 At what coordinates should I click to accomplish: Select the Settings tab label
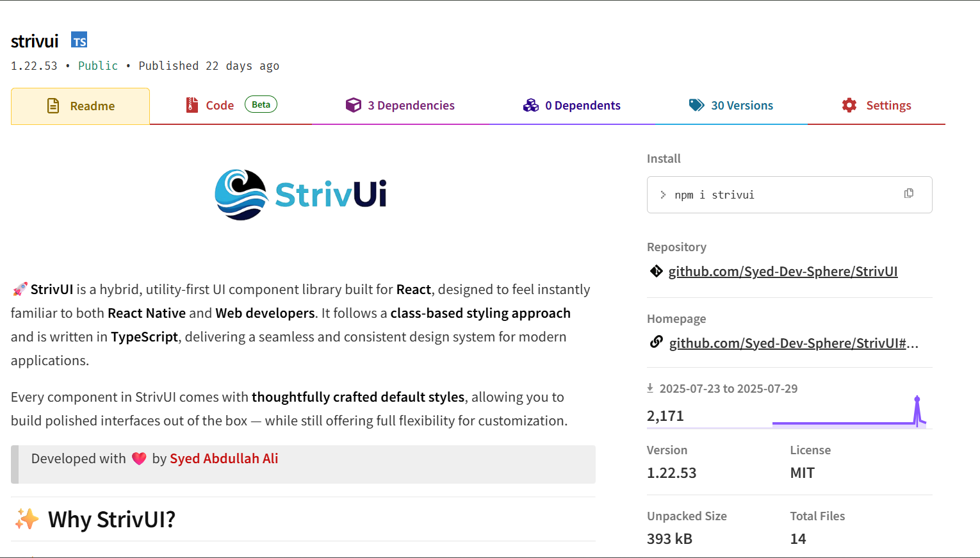point(888,106)
